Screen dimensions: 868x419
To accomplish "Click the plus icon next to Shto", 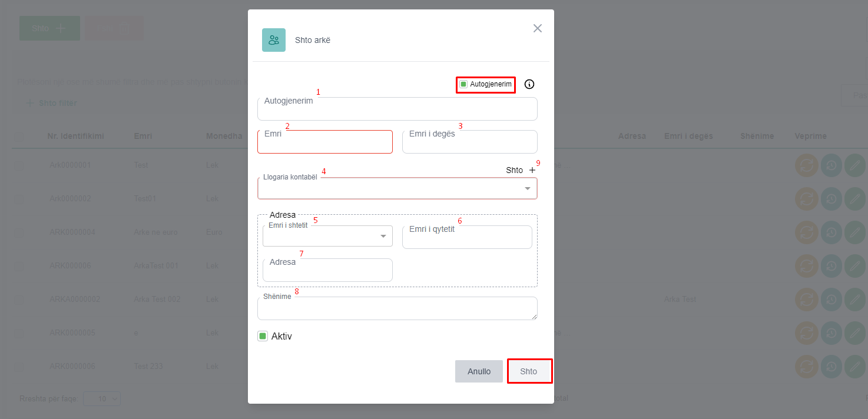I will [532, 170].
